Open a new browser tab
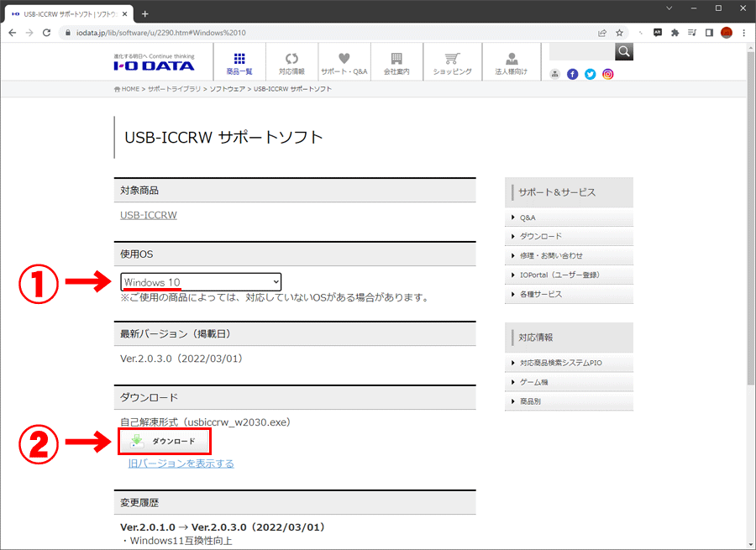Image resolution: width=756 pixels, height=550 pixels. click(x=144, y=14)
